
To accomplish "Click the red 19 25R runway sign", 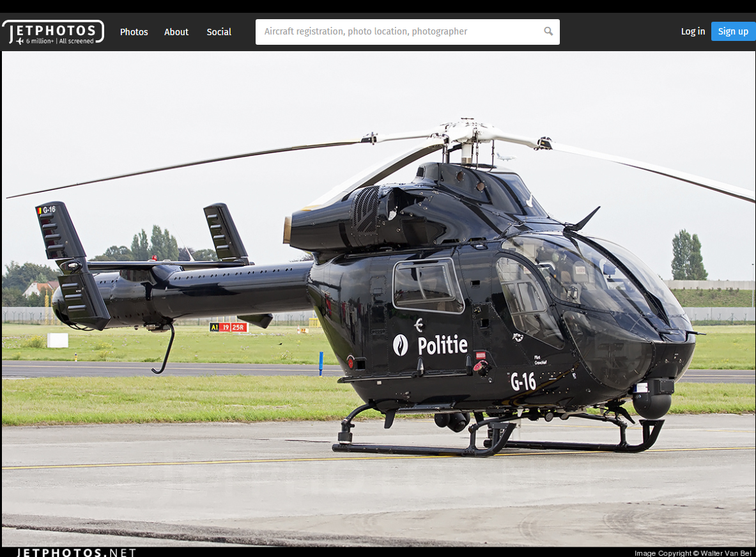I will [233, 327].
